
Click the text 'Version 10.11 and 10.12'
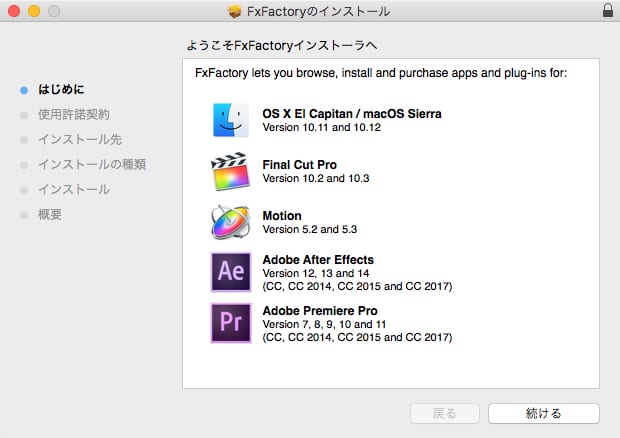pyautogui.click(x=321, y=127)
